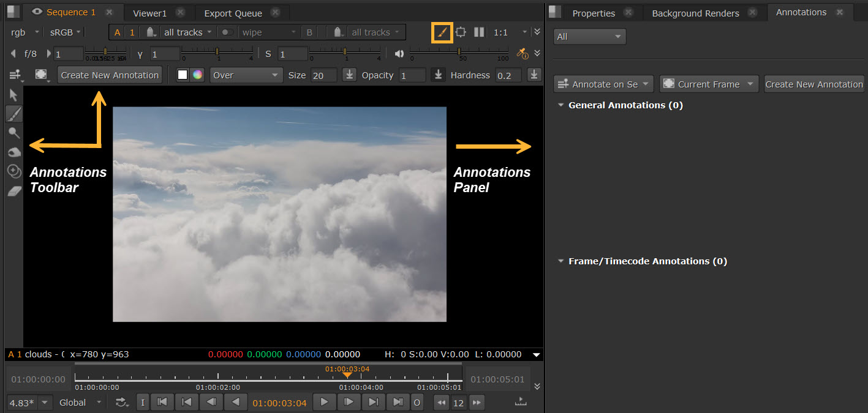
Task: Switch to the Export Queue tab
Action: coord(233,13)
